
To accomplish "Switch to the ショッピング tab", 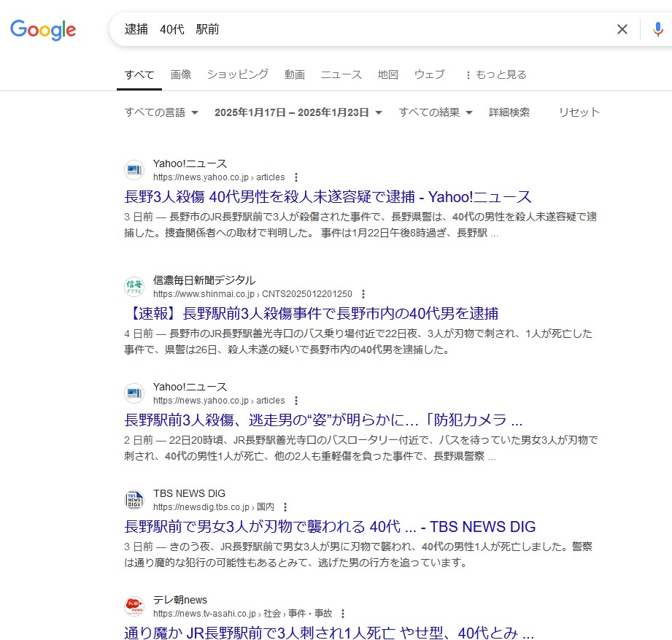I will click(238, 74).
